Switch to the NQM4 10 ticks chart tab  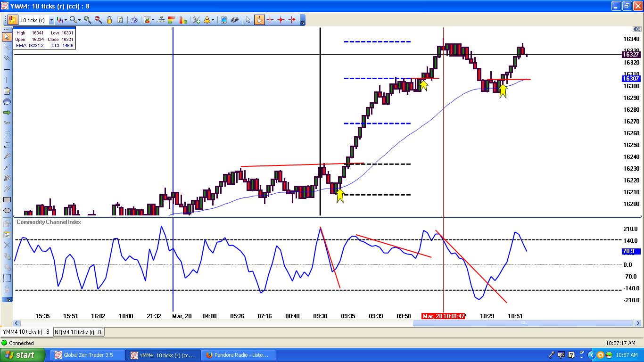(78, 332)
